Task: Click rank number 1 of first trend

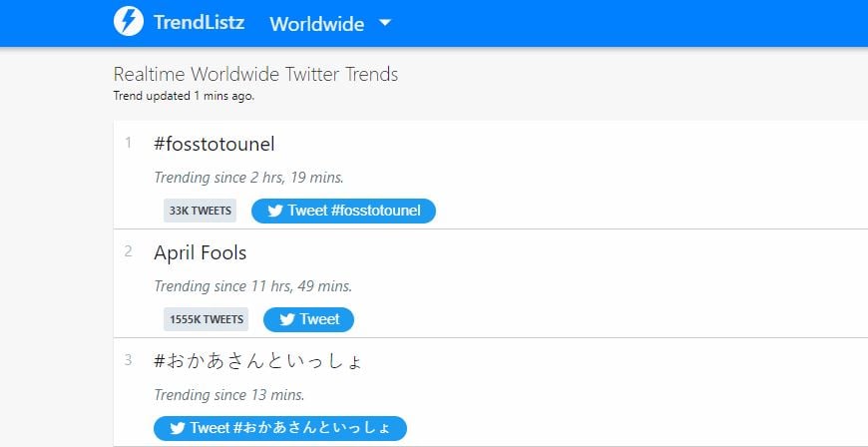Action: 129,143
